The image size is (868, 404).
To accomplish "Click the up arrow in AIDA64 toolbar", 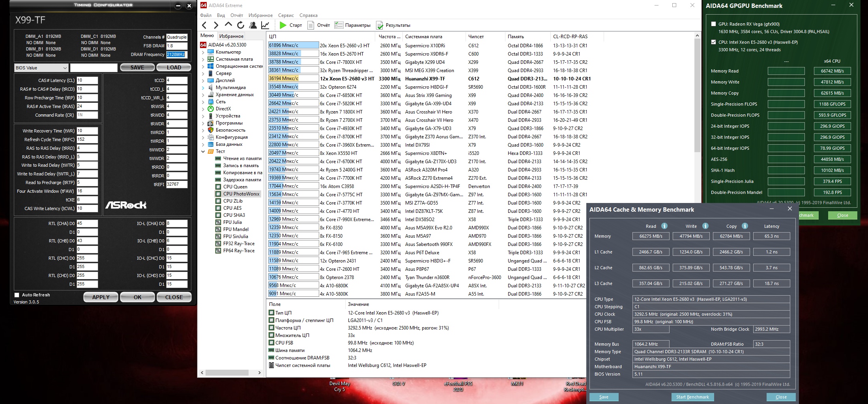I will click(228, 25).
